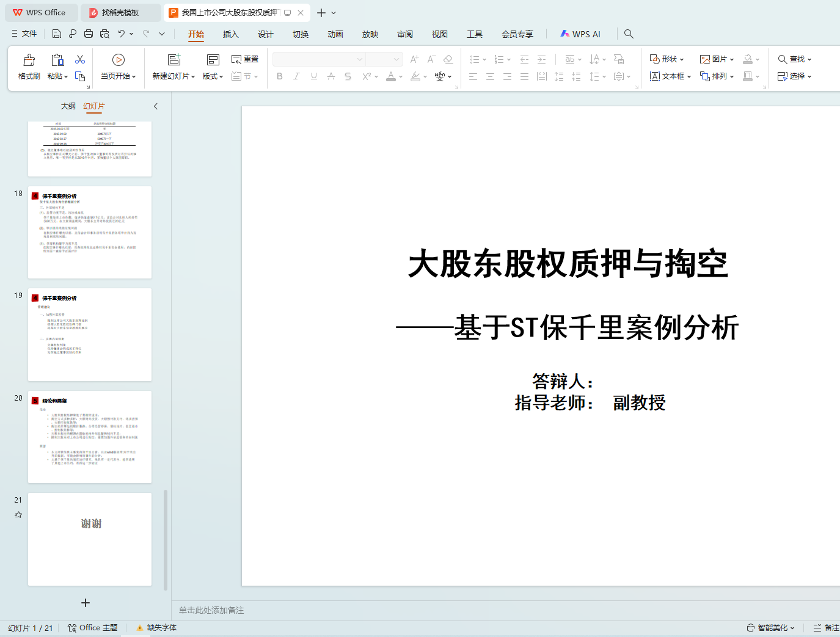
Task: Justify text alignment
Action: point(524,76)
